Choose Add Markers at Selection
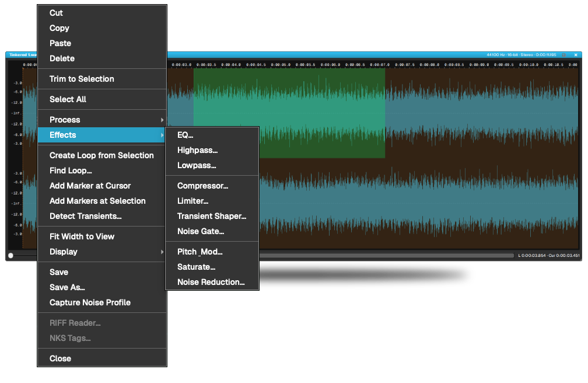This screenshot has width=588, height=383. 102,201
